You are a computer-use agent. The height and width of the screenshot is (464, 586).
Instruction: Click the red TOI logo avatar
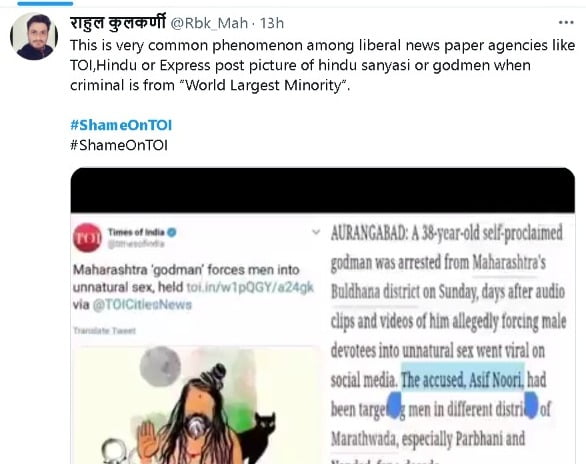coord(87,238)
